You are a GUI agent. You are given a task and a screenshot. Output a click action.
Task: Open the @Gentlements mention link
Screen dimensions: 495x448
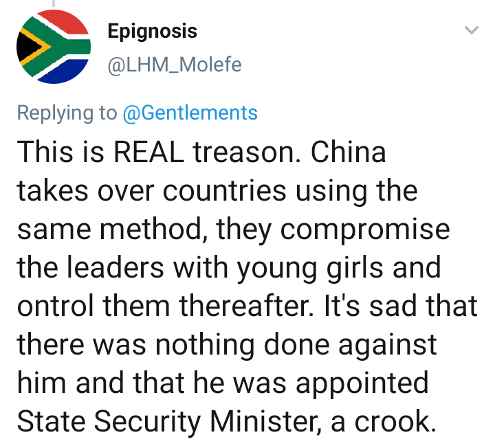190,113
